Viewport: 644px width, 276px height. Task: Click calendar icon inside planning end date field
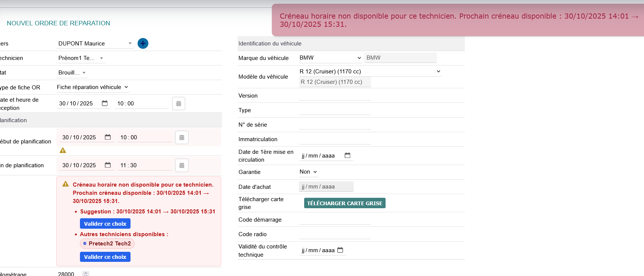(108, 165)
